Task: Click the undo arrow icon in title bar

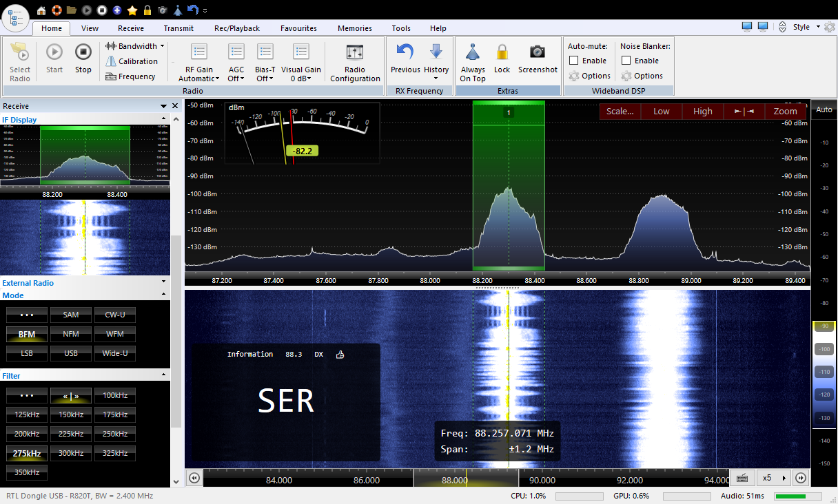Action: (x=192, y=10)
